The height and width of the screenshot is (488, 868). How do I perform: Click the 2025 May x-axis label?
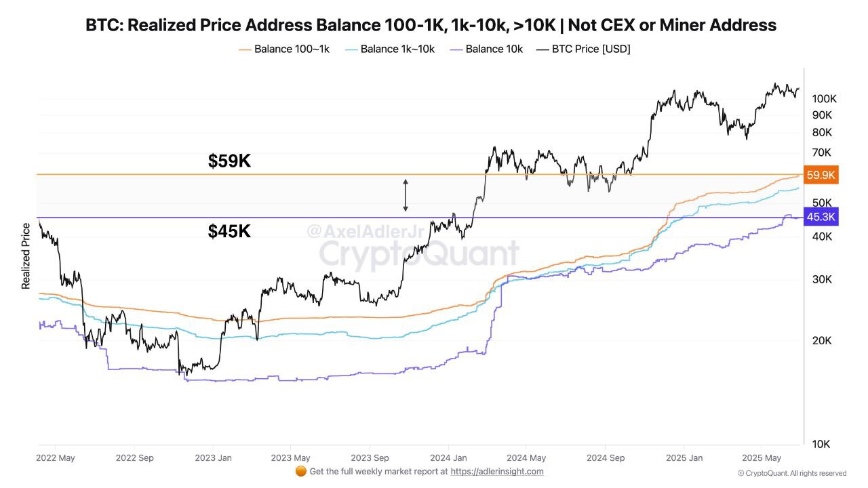pyautogui.click(x=762, y=457)
